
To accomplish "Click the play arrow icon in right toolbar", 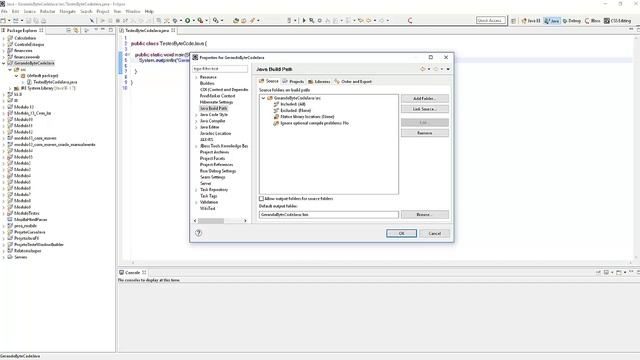I will [304, 20].
